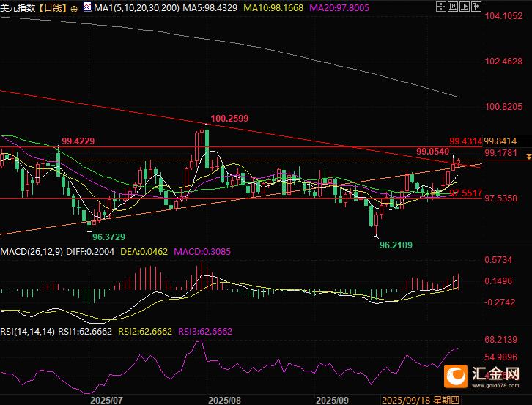This screenshot has width=532, height=405.
Task: Open MA1(5,10,20,30,200) parameter settings
Action: 133,8
